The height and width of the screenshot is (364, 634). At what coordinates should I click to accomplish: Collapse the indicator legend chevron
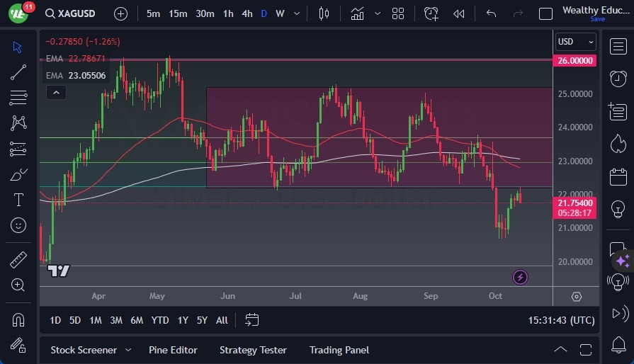pos(55,92)
